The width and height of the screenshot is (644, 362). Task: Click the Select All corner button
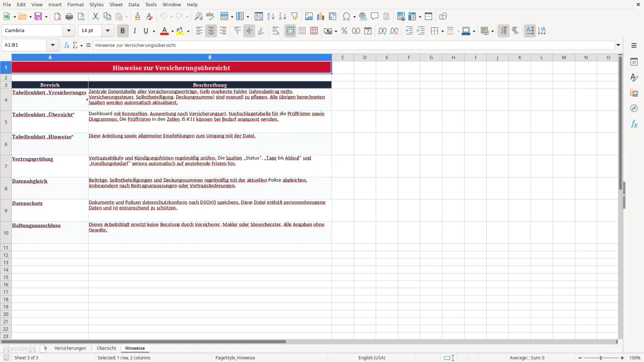pyautogui.click(x=6, y=57)
